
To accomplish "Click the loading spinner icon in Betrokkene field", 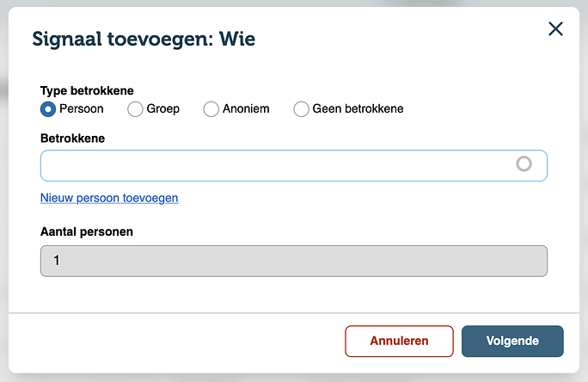I will (x=524, y=164).
